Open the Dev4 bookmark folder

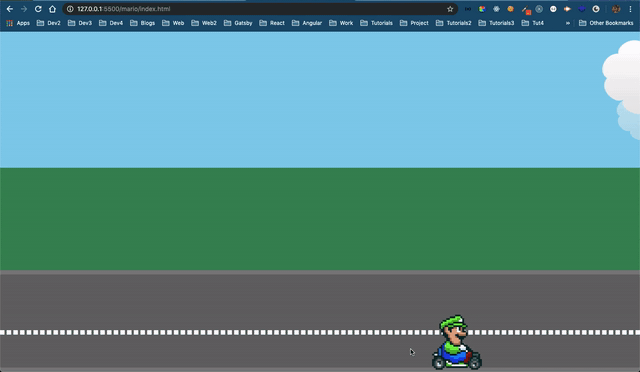tap(111, 23)
